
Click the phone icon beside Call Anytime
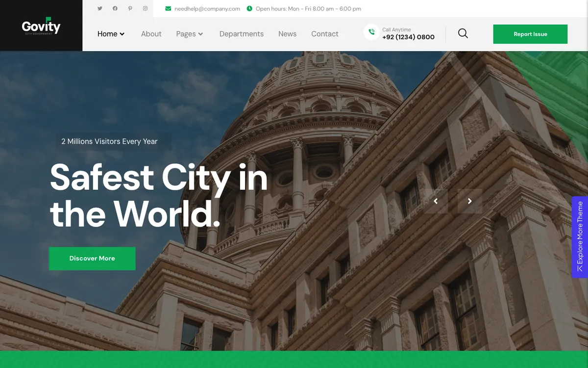[x=371, y=32]
